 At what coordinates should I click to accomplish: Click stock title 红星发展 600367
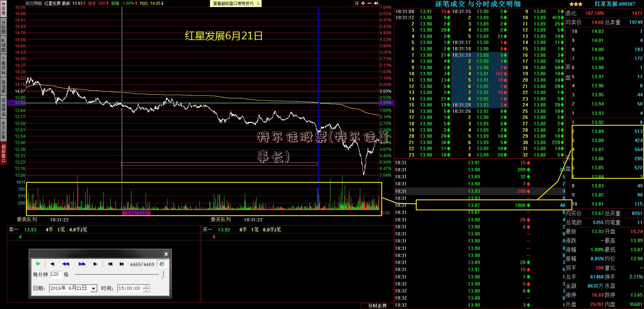(x=615, y=4)
